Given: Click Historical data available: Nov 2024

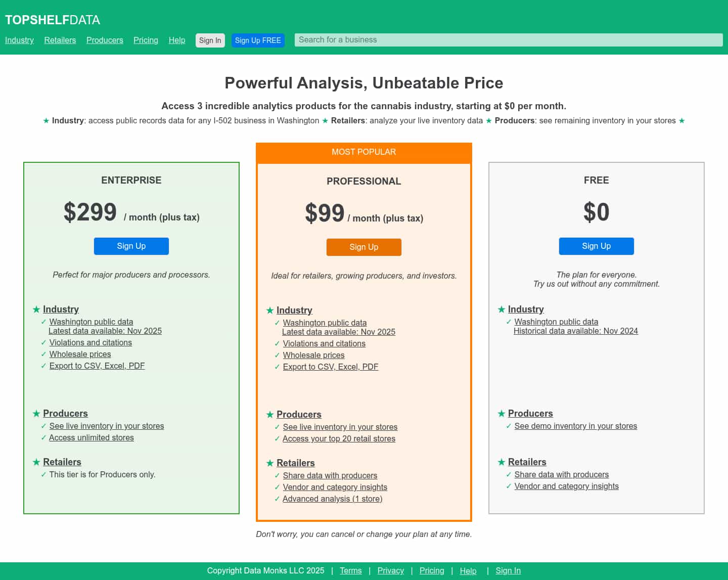Looking at the screenshot, I should [x=575, y=331].
